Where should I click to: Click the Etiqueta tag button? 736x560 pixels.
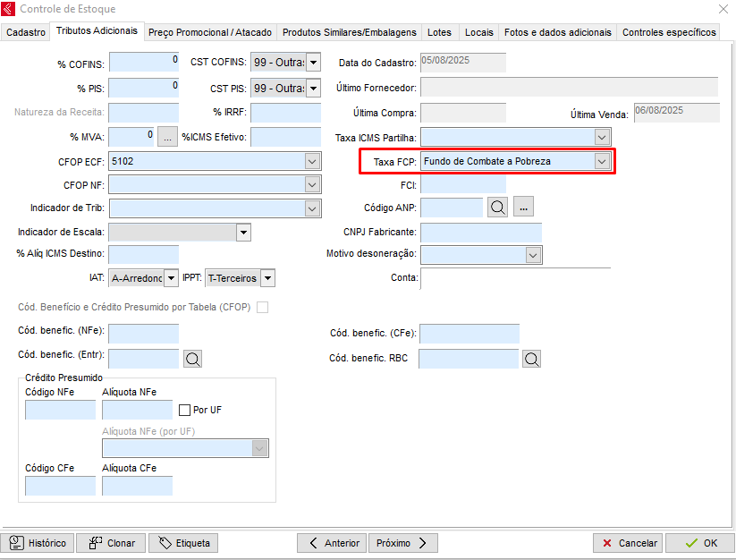click(x=183, y=543)
